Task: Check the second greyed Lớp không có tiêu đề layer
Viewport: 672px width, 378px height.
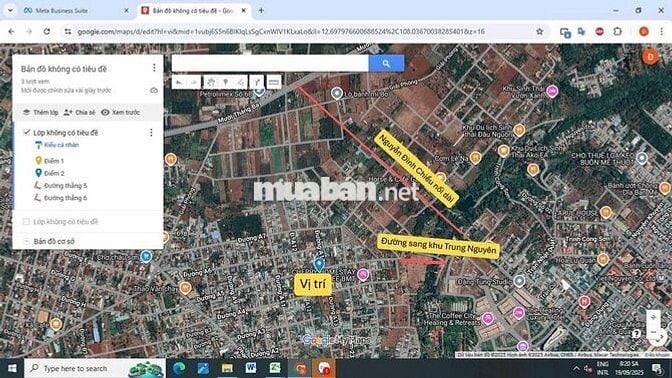Action: [27, 222]
